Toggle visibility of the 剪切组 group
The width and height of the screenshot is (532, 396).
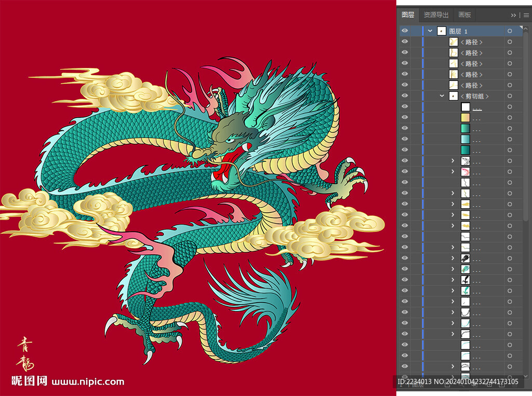405,96
